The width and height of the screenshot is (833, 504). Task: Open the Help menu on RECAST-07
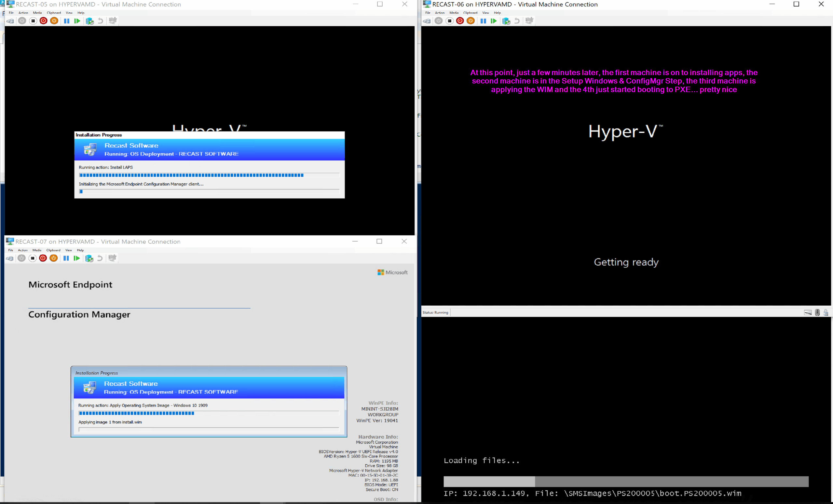(80, 250)
